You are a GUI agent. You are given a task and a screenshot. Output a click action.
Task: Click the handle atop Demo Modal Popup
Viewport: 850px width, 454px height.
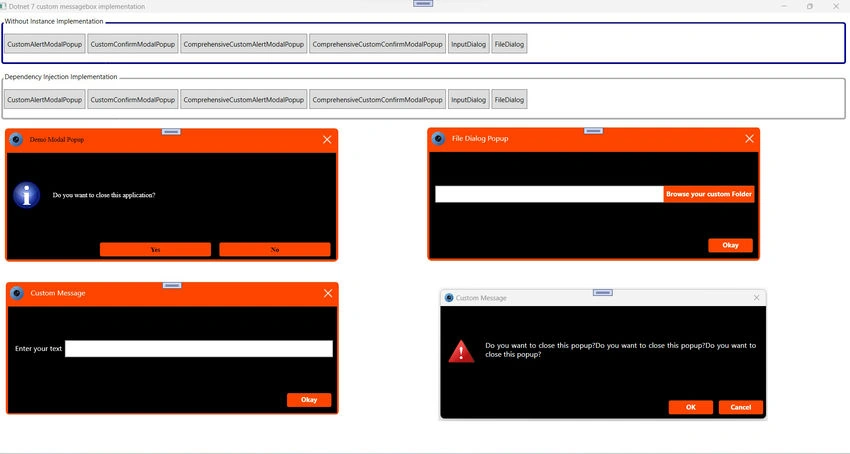tap(171, 132)
